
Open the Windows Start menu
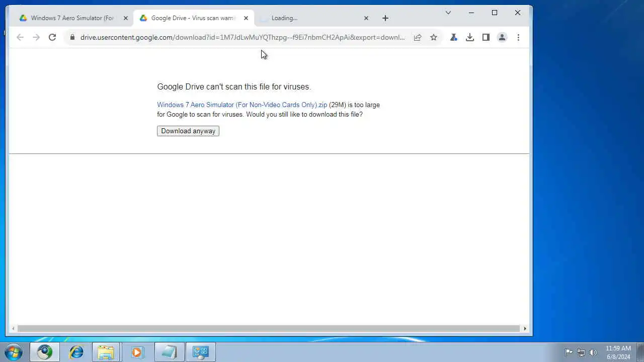(x=14, y=352)
